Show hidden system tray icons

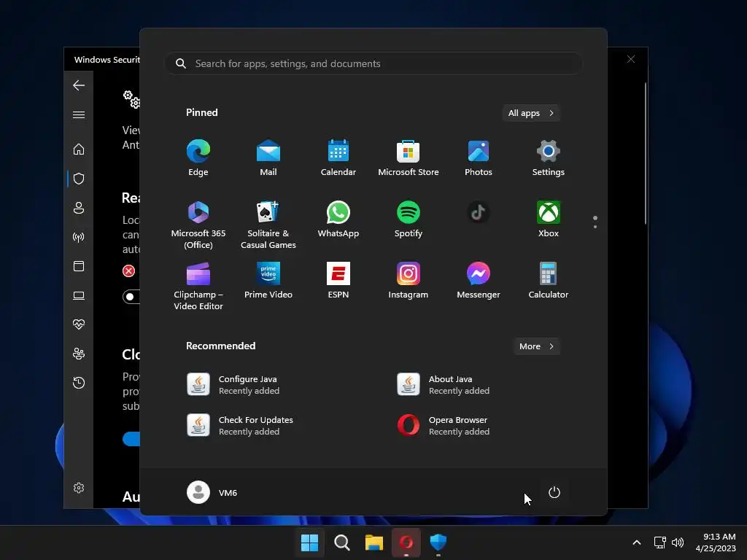[x=636, y=542]
